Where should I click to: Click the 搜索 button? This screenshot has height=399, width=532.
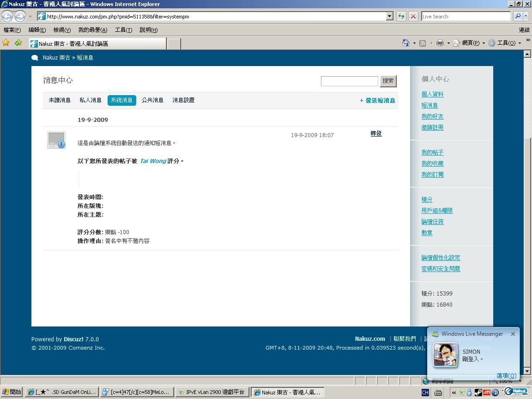pyautogui.click(x=388, y=81)
